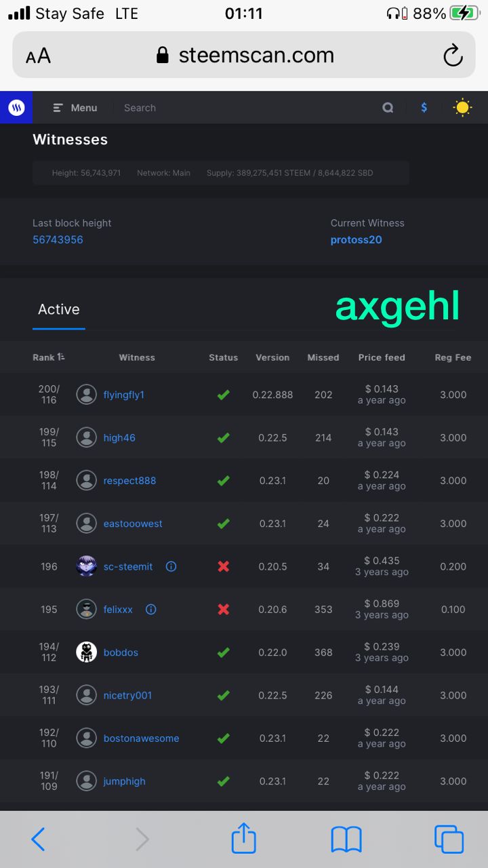Open the Safari tabs overview icon
Screen dimensions: 488x868
point(449,840)
